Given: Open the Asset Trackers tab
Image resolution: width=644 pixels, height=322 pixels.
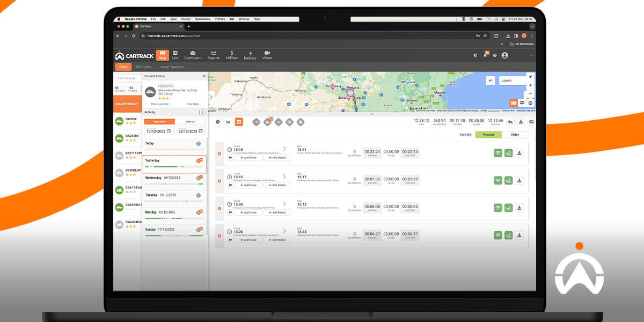Looking at the screenshot, I should [x=172, y=67].
